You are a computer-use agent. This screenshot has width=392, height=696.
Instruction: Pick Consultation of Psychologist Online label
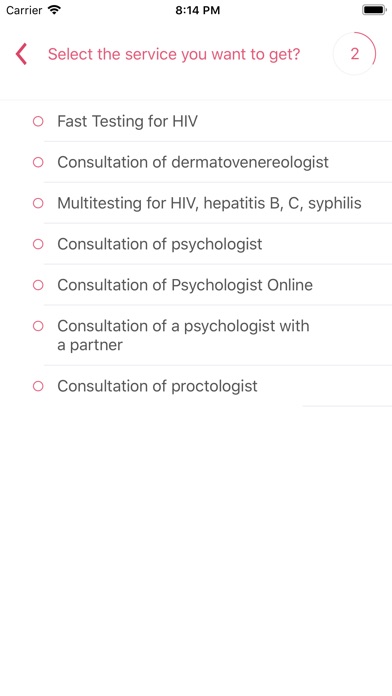pos(185,285)
